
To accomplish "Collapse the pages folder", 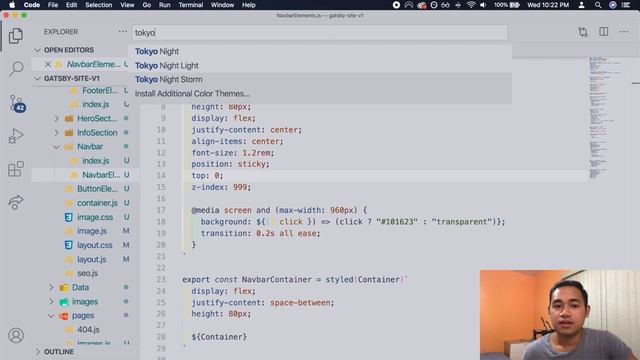I will point(51,316).
